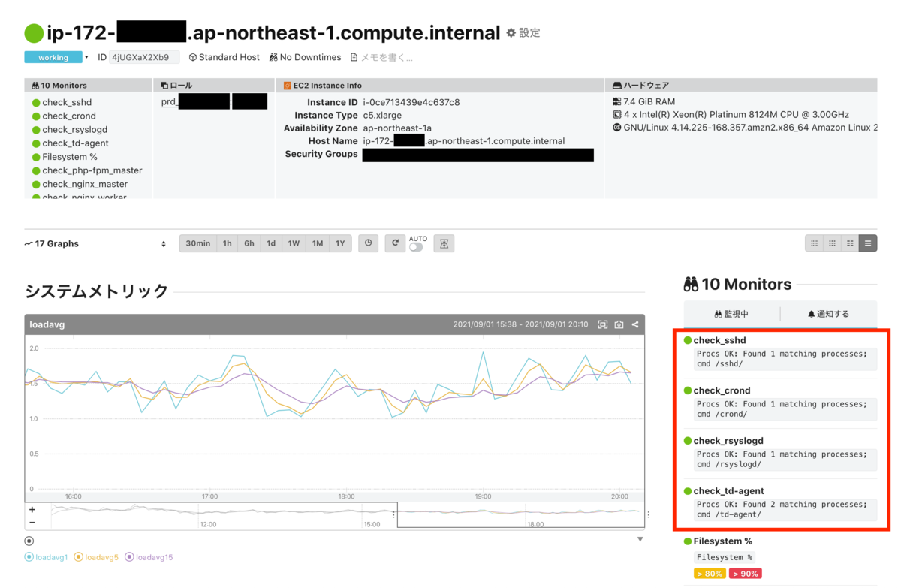This screenshot has height=588, width=901.
Task: Click the OS icon in hardware panel
Action: coord(617,128)
